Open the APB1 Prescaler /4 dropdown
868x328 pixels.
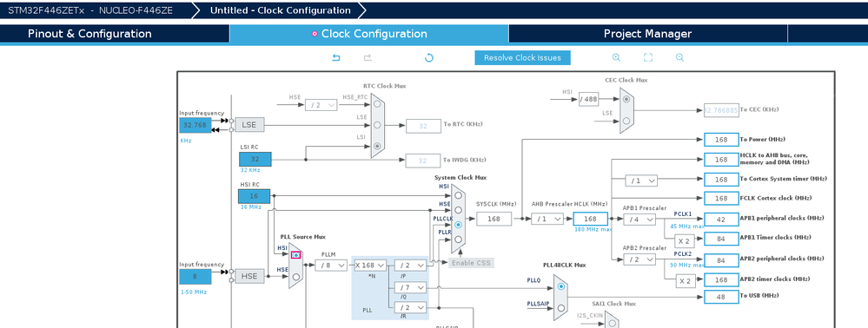pyautogui.click(x=640, y=220)
